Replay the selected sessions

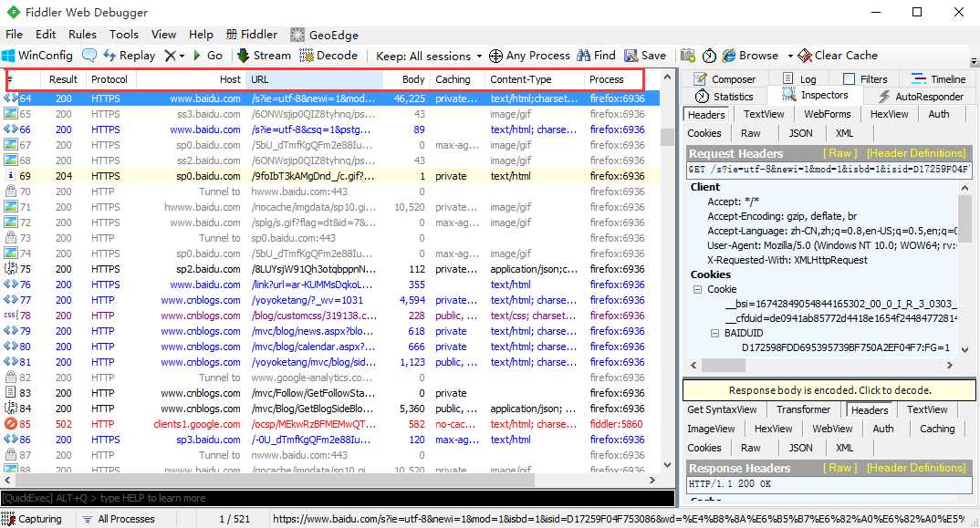(x=130, y=56)
